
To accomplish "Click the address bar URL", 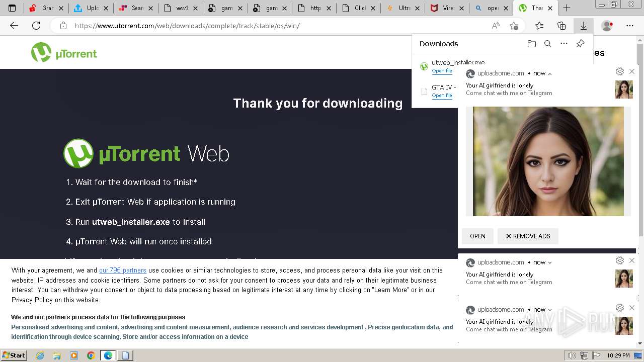I will click(187, 26).
